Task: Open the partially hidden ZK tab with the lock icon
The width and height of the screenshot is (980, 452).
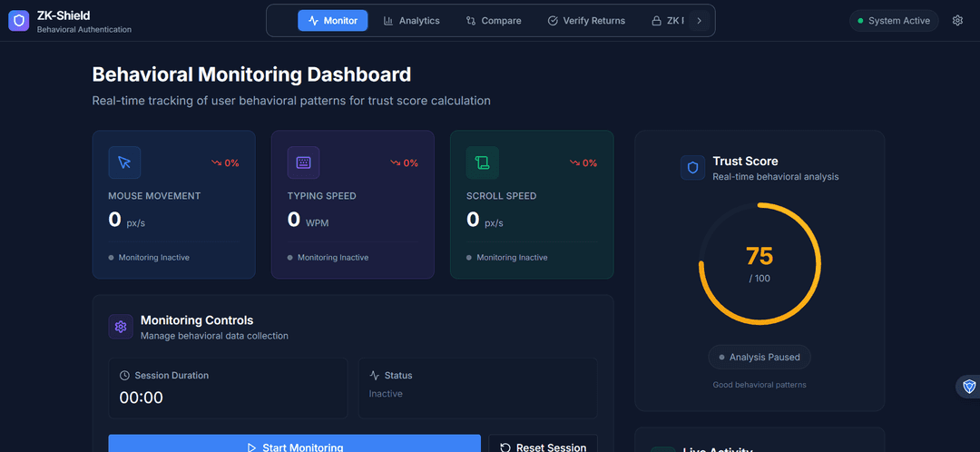Action: [x=668, y=21]
